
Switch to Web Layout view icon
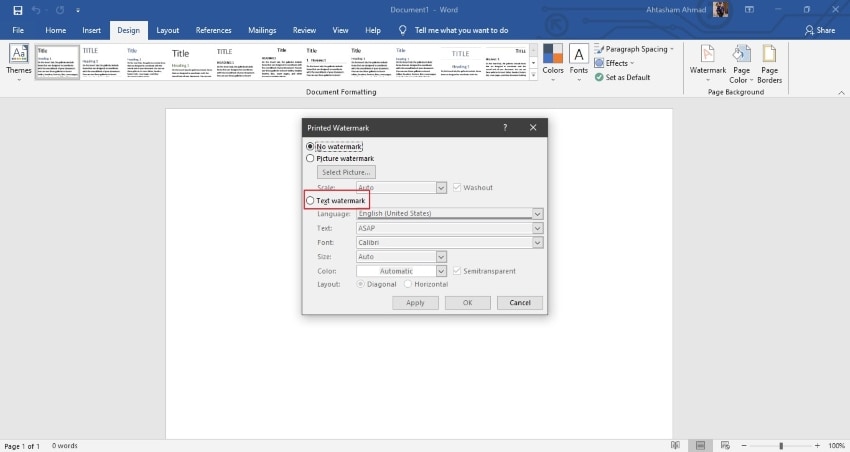coord(725,445)
